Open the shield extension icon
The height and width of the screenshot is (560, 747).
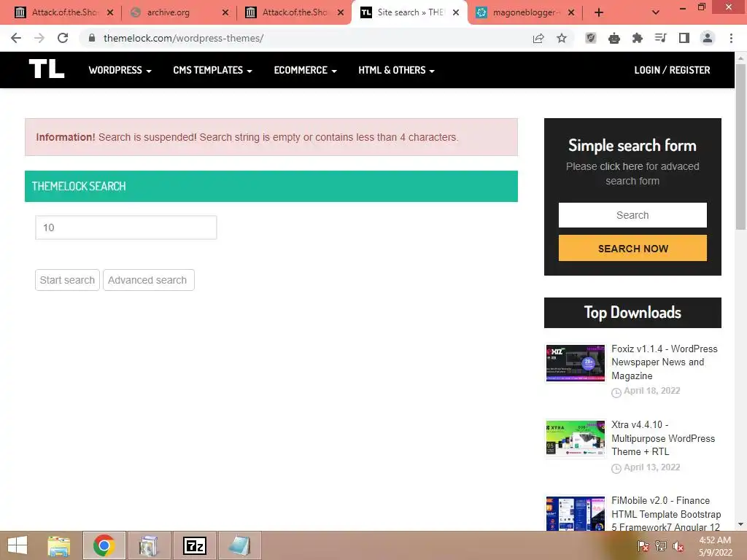coord(591,38)
